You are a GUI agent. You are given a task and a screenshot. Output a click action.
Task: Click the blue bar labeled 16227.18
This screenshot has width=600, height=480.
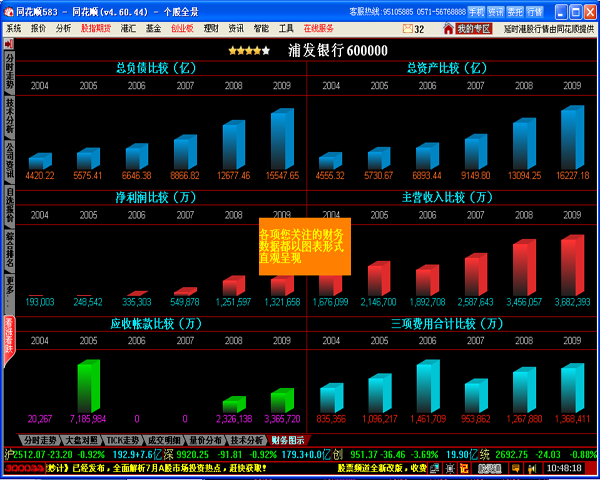(x=572, y=137)
